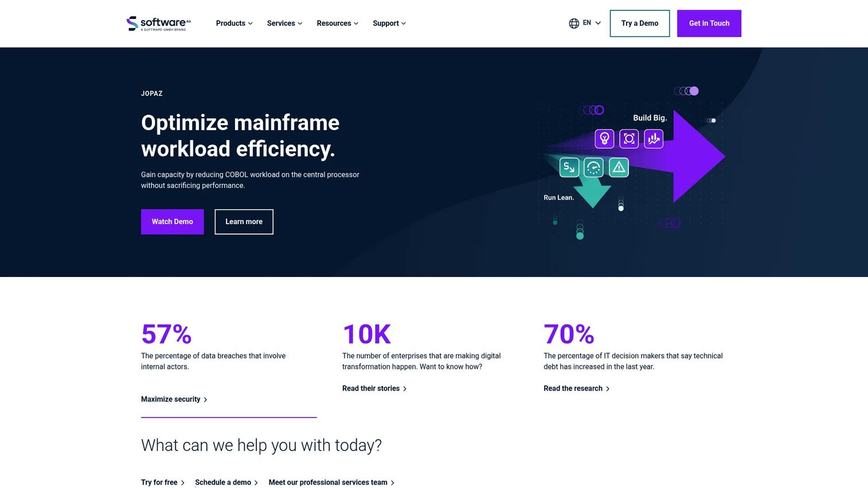
Task: Click the teal gauge icon tile
Action: click(x=594, y=167)
